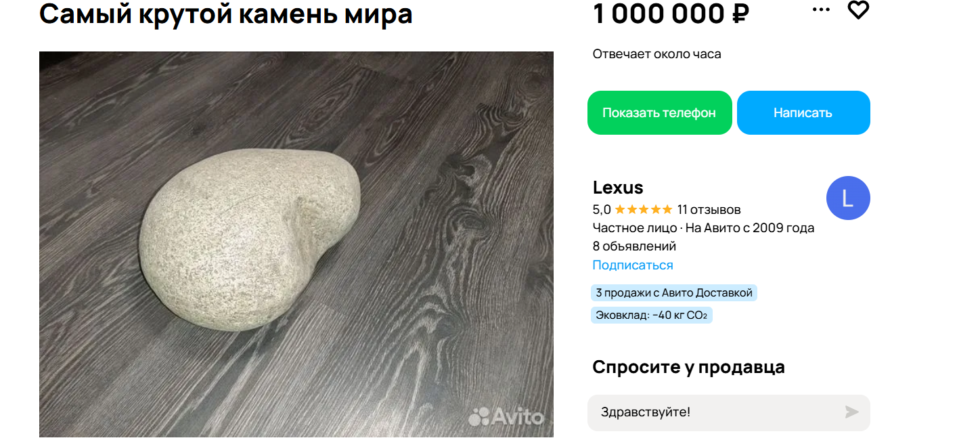Open Lexus seller avatar circle
The image size is (980, 438).
click(848, 198)
